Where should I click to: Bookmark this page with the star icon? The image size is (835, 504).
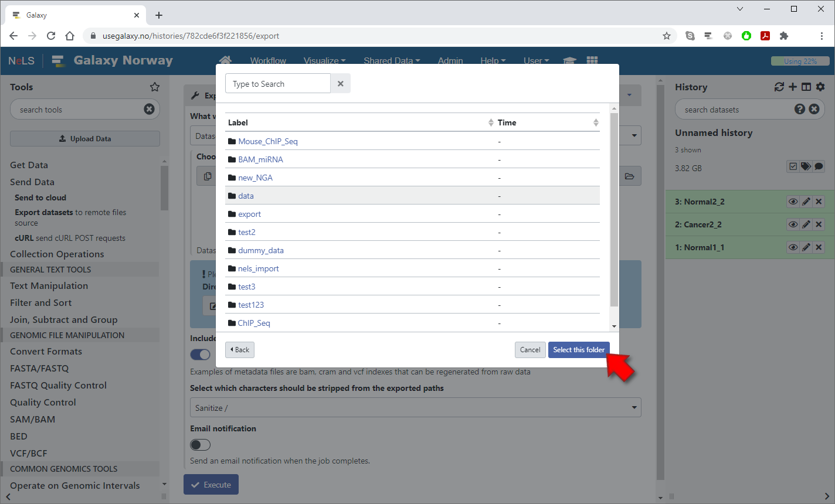667,36
